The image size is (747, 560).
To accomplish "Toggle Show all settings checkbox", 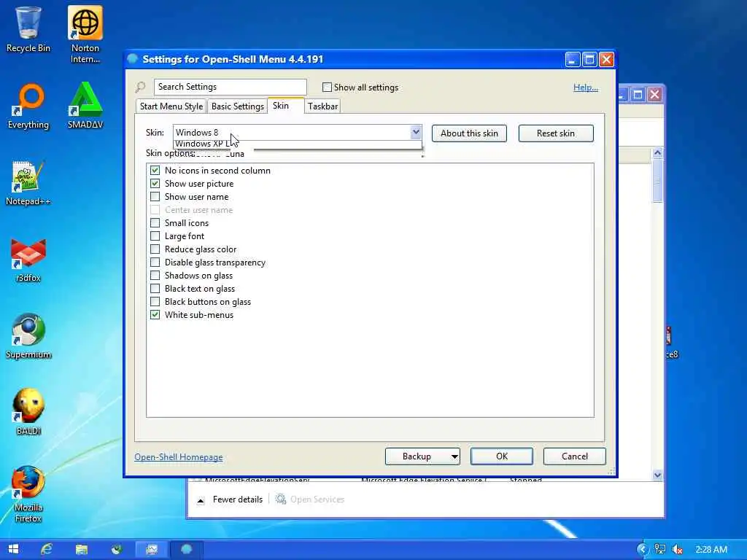I will tap(327, 87).
